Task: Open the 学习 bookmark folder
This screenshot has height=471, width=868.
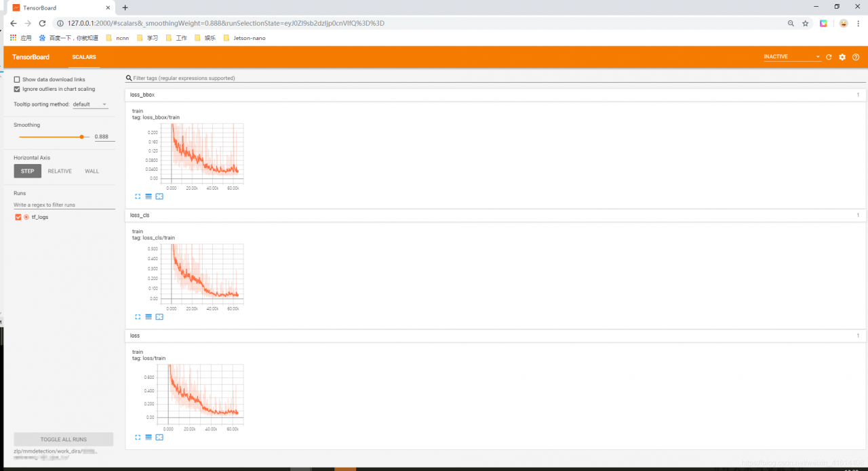Action: (147, 38)
